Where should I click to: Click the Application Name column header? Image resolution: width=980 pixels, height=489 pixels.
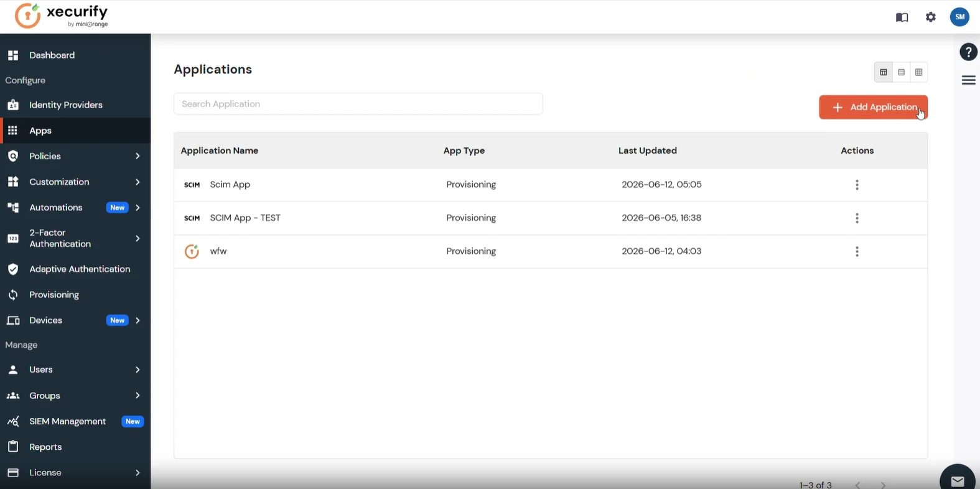220,151
